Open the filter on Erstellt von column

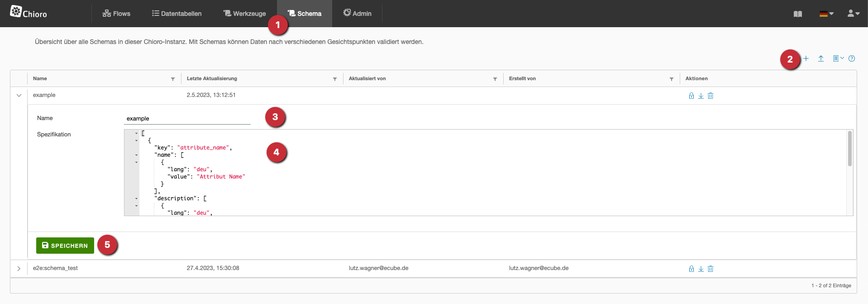click(672, 79)
